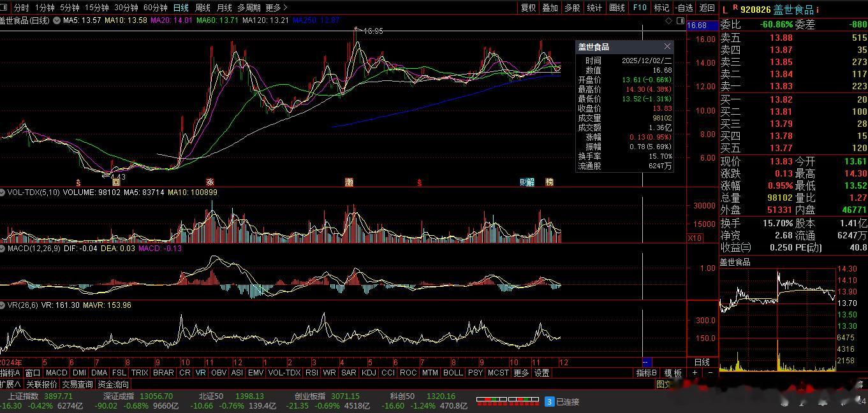Select the 1分钟 period
This screenshot has width=868, height=413.
click(x=45, y=8)
